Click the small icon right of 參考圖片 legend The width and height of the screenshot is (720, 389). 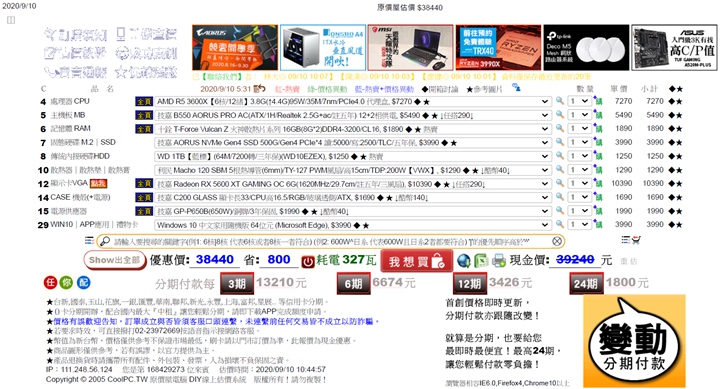516,88
